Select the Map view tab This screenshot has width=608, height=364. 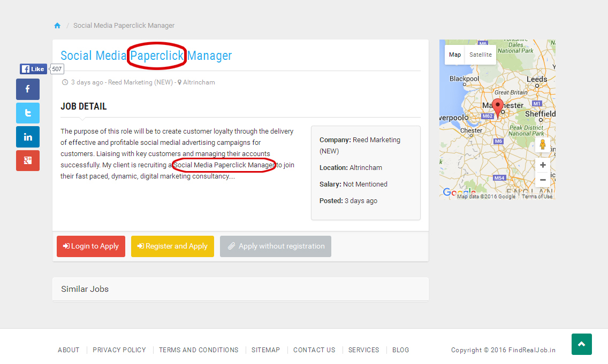455,55
